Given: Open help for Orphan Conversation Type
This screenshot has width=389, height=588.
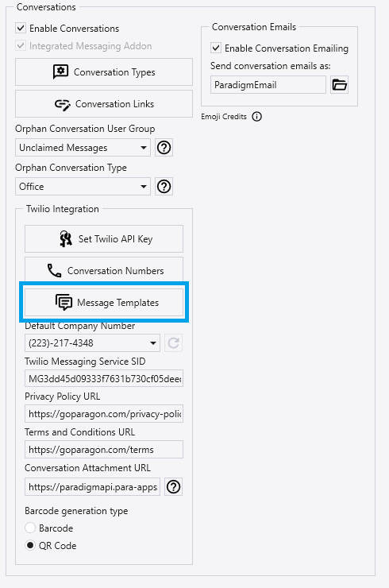Looking at the screenshot, I should coord(164,187).
